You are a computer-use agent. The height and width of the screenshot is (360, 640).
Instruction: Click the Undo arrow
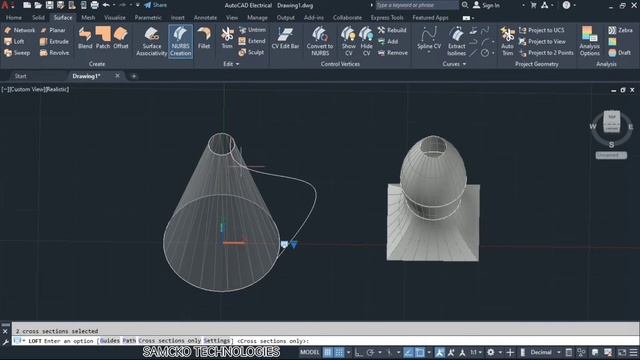tap(106, 5)
